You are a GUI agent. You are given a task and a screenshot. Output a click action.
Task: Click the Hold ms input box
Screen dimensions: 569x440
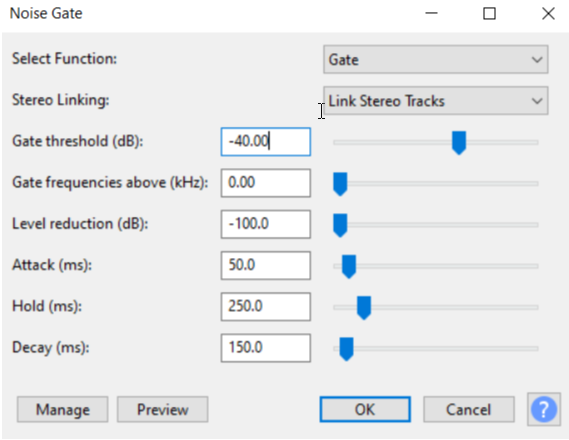click(x=266, y=307)
